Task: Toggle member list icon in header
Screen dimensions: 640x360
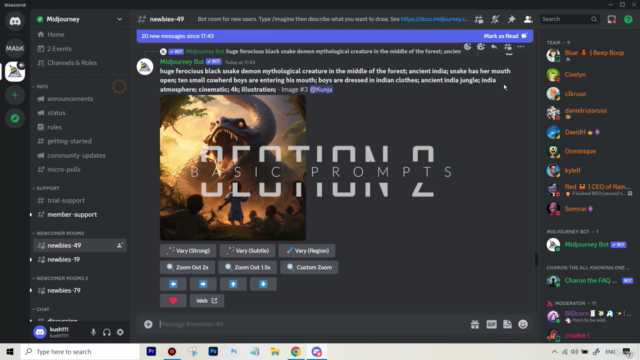Action: (528, 19)
